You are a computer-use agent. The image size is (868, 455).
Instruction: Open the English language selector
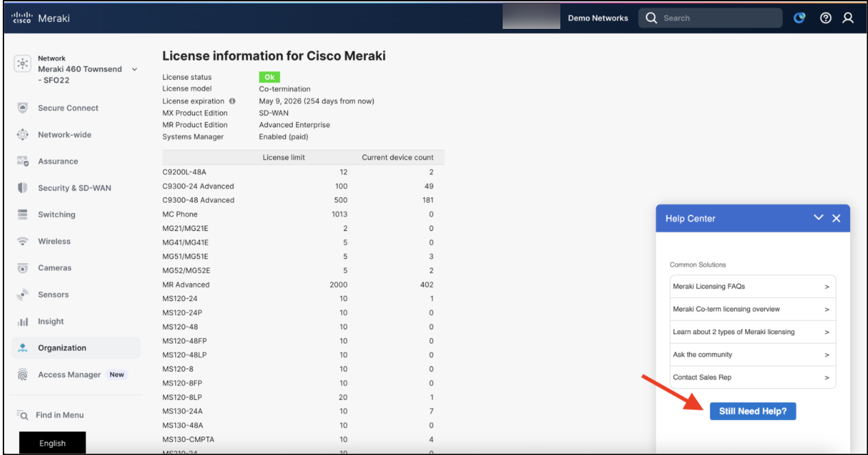point(52,443)
